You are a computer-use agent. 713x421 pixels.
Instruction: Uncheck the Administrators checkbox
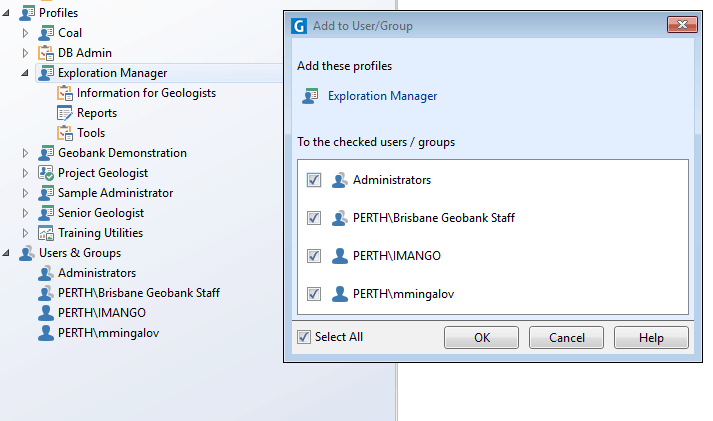point(314,180)
